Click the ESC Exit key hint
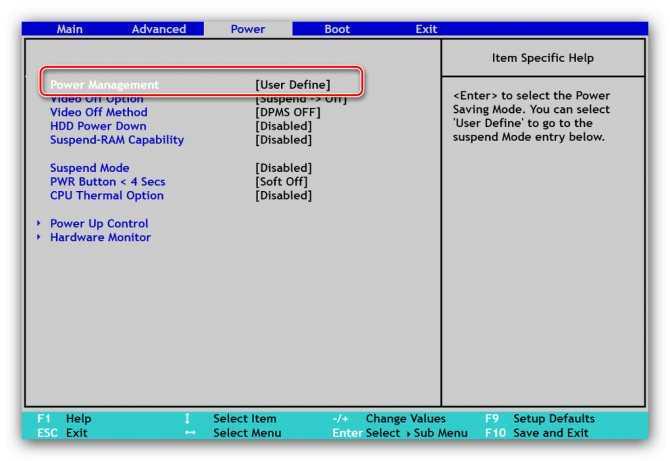 [x=62, y=433]
